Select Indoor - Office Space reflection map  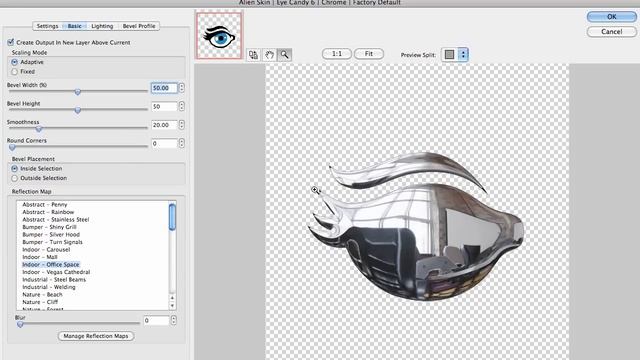click(x=51, y=264)
